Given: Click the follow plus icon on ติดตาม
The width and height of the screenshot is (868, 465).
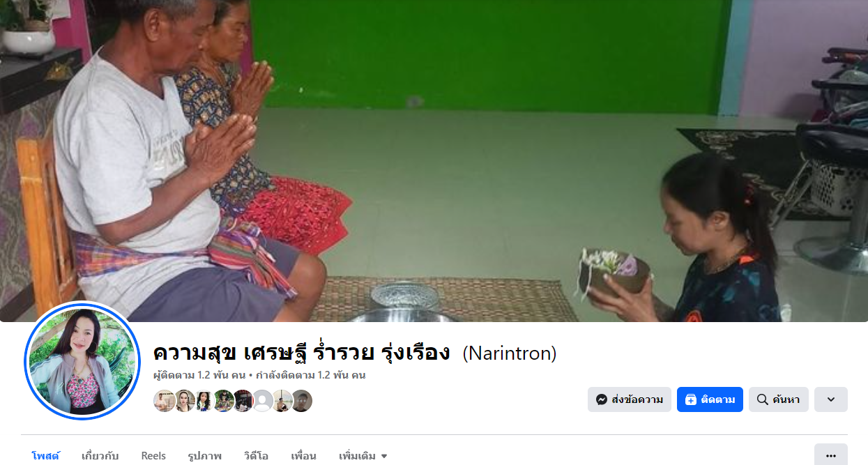Looking at the screenshot, I should click(x=691, y=399).
